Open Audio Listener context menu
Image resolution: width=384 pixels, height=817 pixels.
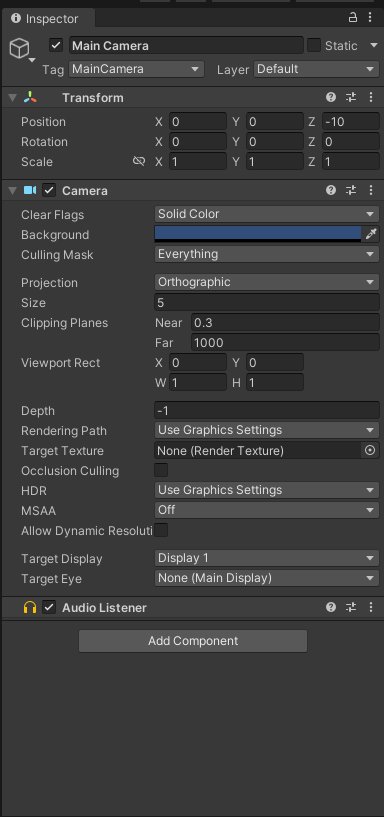(371, 607)
